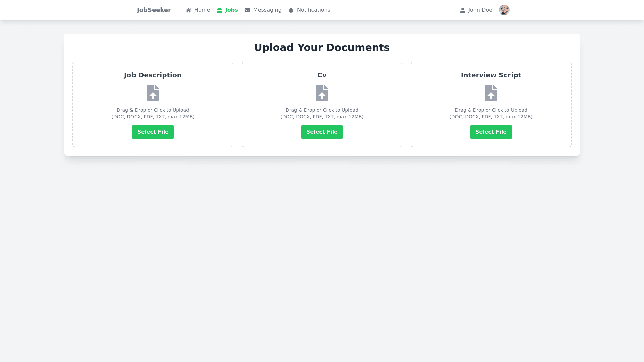Click the Jobs briefcase icon
This screenshot has width=644, height=362.
pyautogui.click(x=219, y=10)
